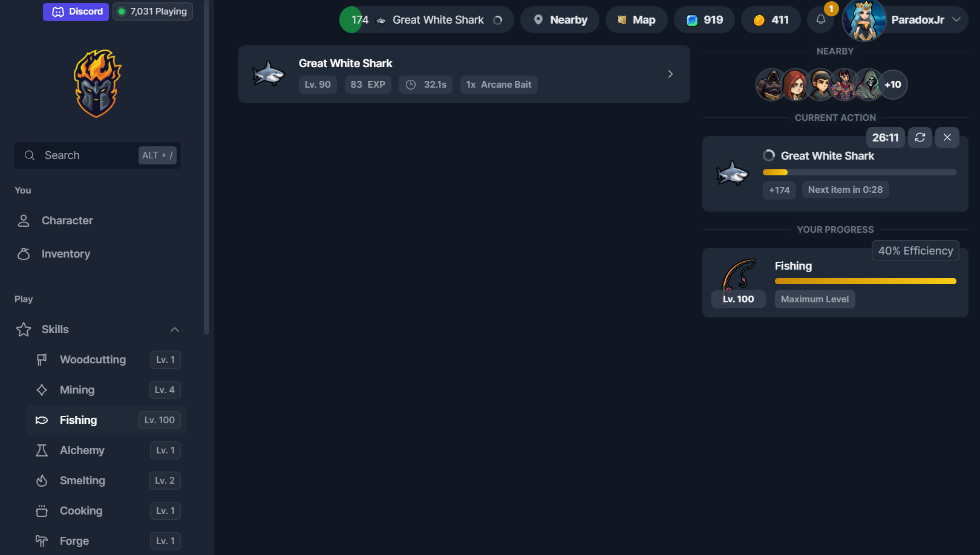Cancel the current Great White Shark action
This screenshot has width=980, height=555.
[x=947, y=138]
